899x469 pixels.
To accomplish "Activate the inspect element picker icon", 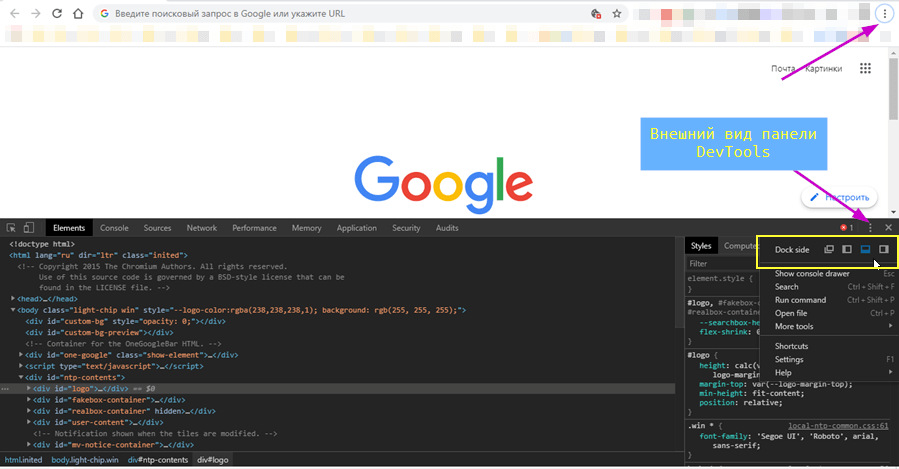I will [x=11, y=228].
